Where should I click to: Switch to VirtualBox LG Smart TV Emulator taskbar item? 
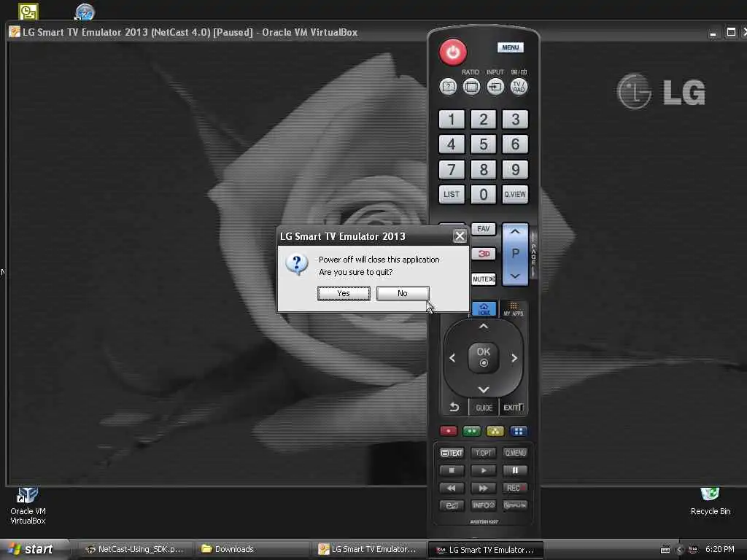pos(370,550)
